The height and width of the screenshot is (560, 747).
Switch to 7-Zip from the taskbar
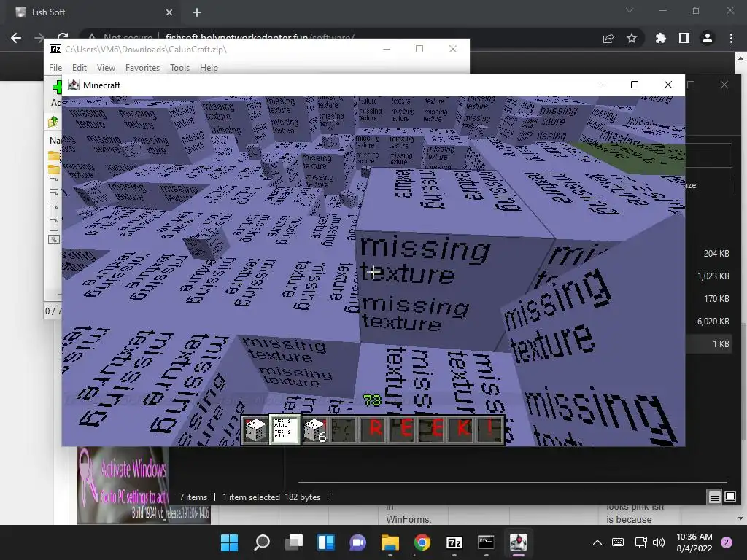[x=454, y=542]
